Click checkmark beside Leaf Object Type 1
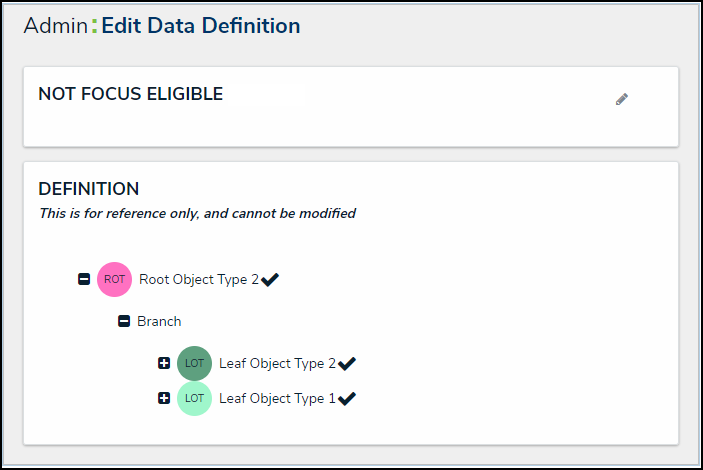This screenshot has width=703, height=470. click(348, 399)
